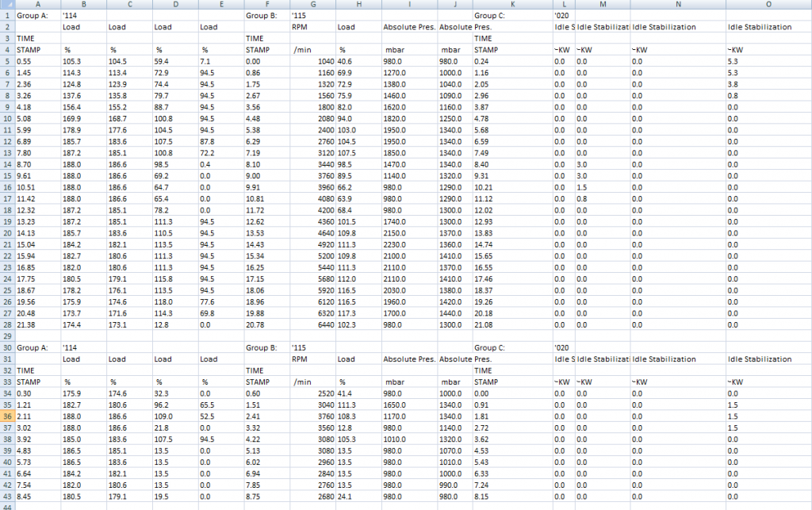Click row 43 header
Screen dimensions: 812x510
pos(6,497)
